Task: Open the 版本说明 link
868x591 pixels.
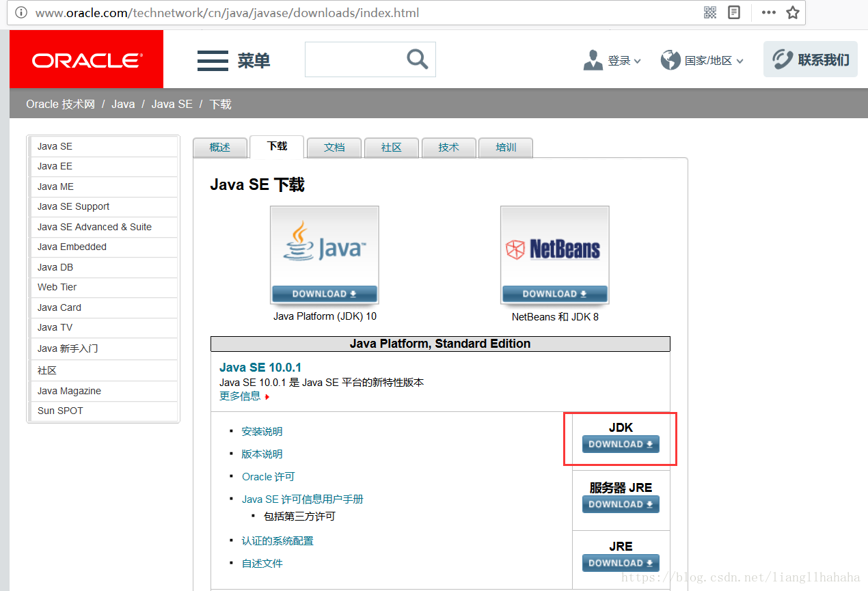Action: (x=262, y=454)
